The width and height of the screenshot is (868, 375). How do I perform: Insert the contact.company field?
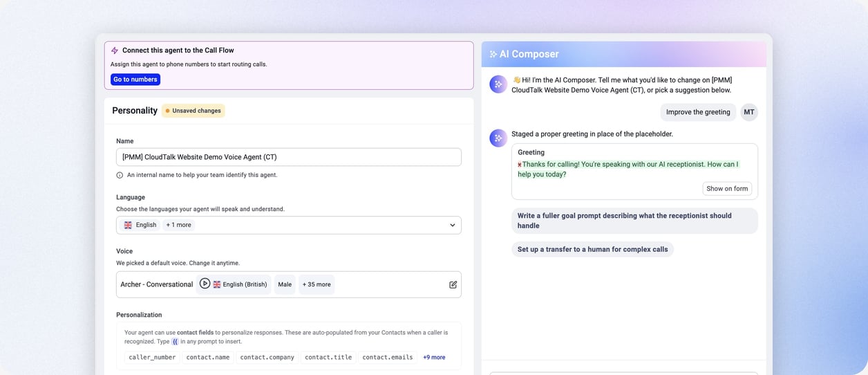(267, 357)
